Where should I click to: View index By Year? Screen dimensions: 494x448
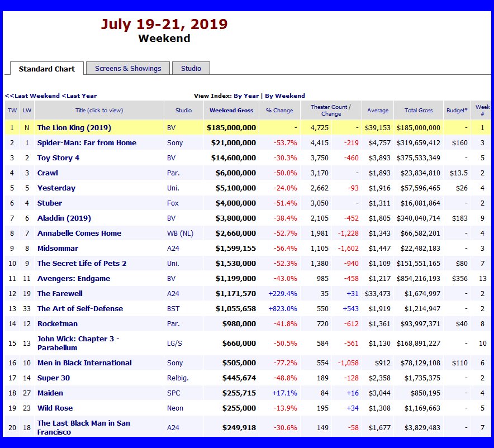tap(246, 96)
